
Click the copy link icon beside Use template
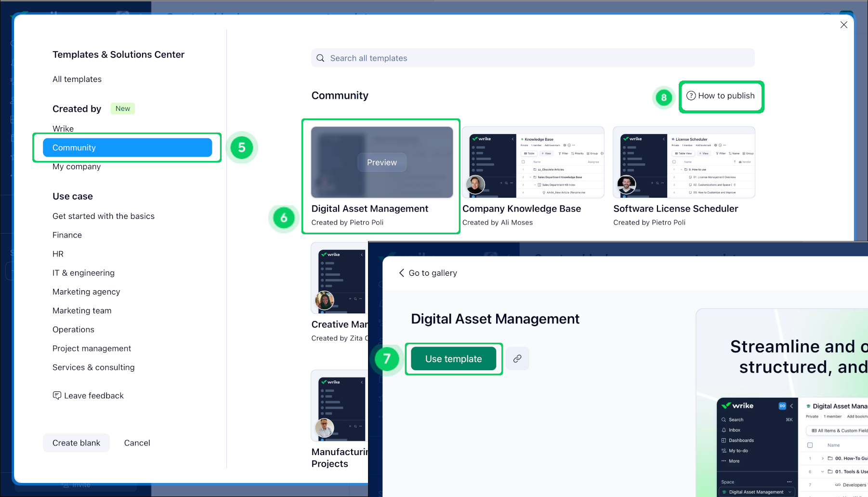[517, 359]
